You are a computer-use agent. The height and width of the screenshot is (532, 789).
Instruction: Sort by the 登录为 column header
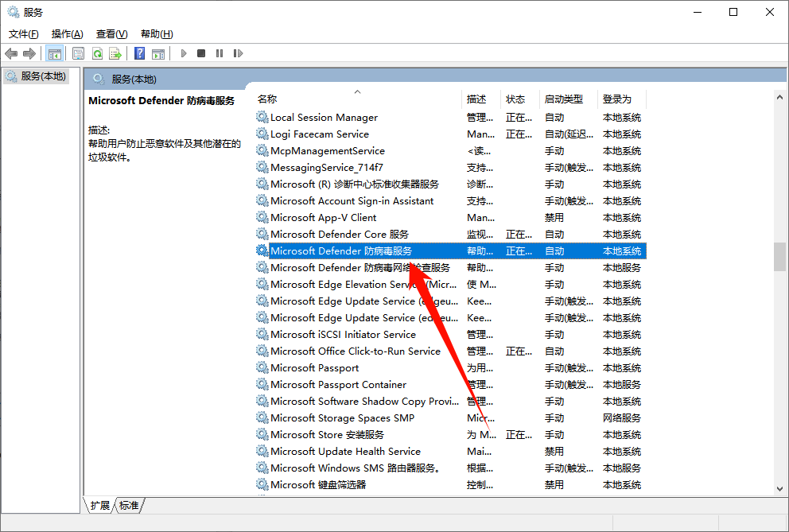pyautogui.click(x=622, y=99)
